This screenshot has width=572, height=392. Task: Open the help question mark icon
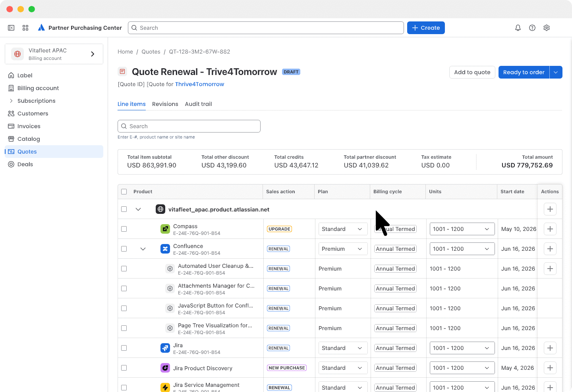coord(532,28)
